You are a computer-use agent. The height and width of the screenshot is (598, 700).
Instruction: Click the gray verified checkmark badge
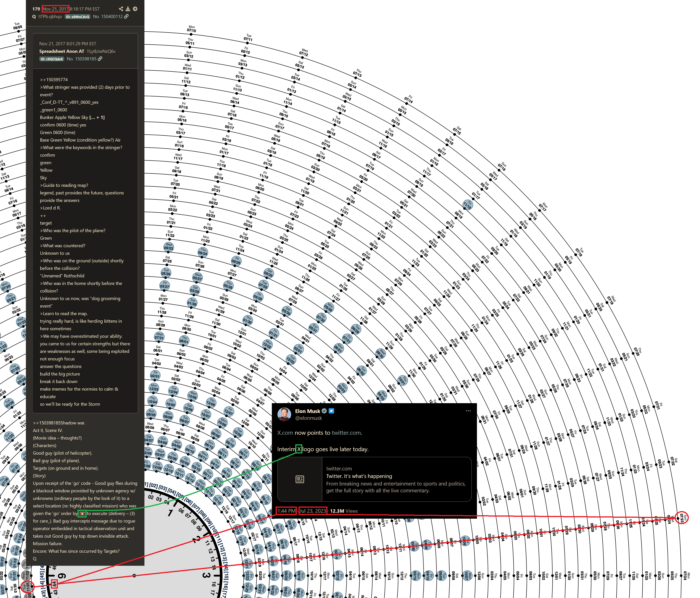click(324, 411)
